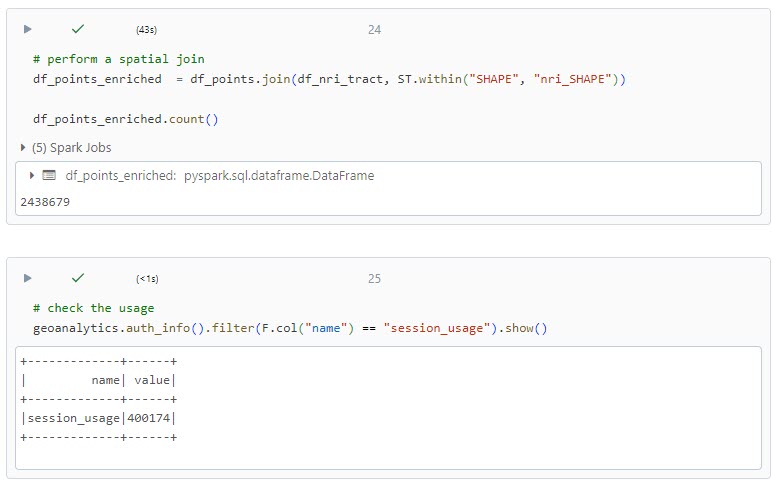The image size is (772, 481).
Task: Click the green success checkmark on cell 24
Action: pyautogui.click(x=78, y=29)
